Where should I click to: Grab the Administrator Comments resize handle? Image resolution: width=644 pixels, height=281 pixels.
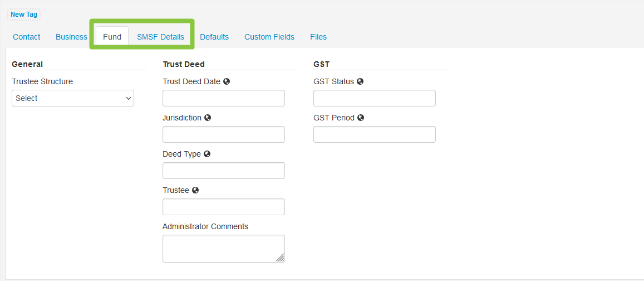280,258
